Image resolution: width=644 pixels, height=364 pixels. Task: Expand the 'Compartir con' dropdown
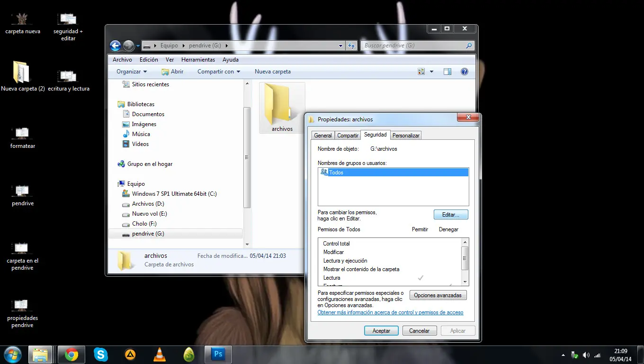[219, 72]
